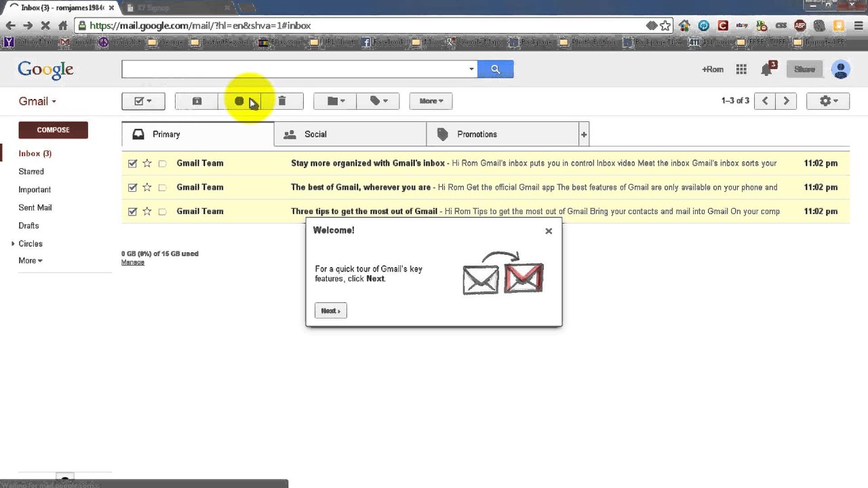Image resolution: width=868 pixels, height=488 pixels.
Task: Click the blue search magnifier button
Action: [495, 69]
